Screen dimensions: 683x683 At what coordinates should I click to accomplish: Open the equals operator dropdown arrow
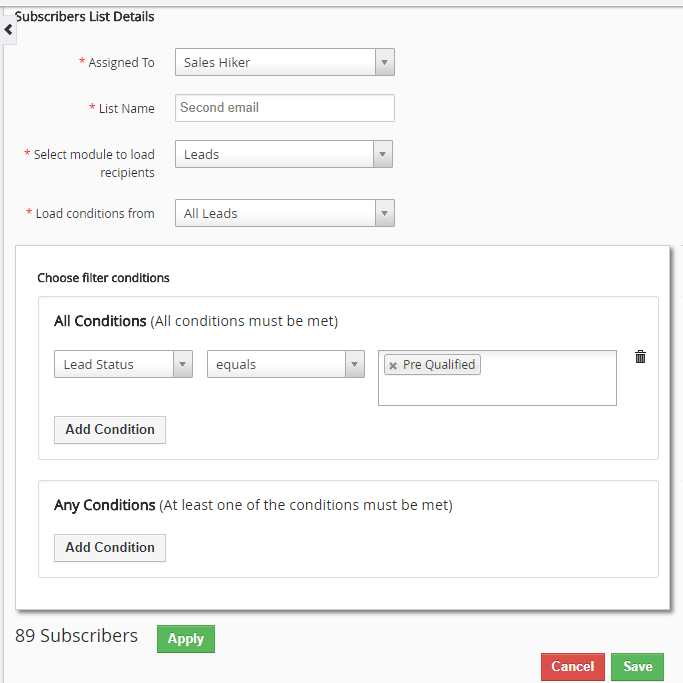[355, 364]
